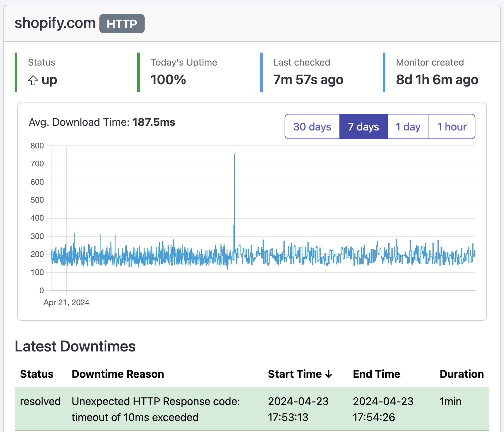This screenshot has height=432, width=504.
Task: Sort downtimes by Start Time column
Action: tap(300, 374)
